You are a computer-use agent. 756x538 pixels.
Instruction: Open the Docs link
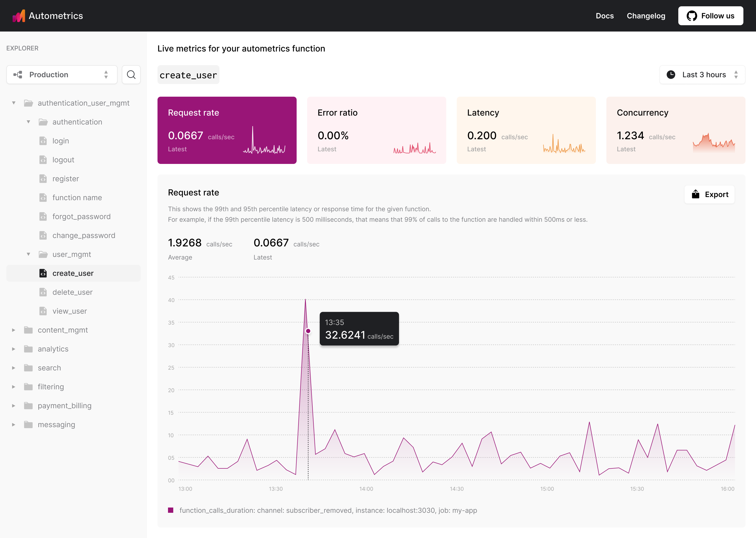[x=604, y=15]
